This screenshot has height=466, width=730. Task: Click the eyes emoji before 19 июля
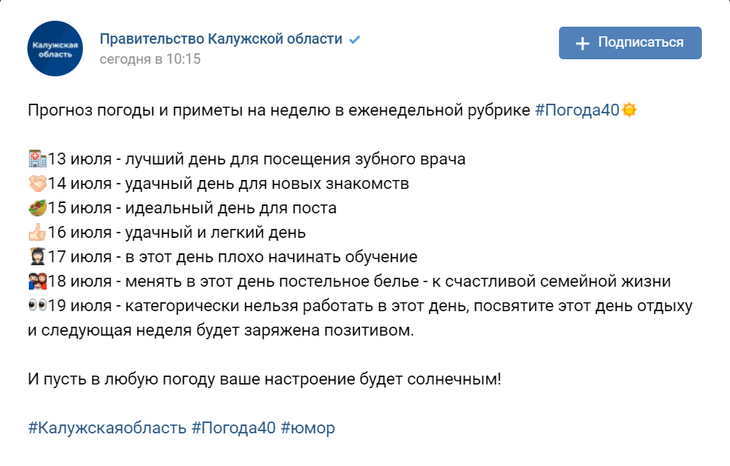[x=38, y=306]
